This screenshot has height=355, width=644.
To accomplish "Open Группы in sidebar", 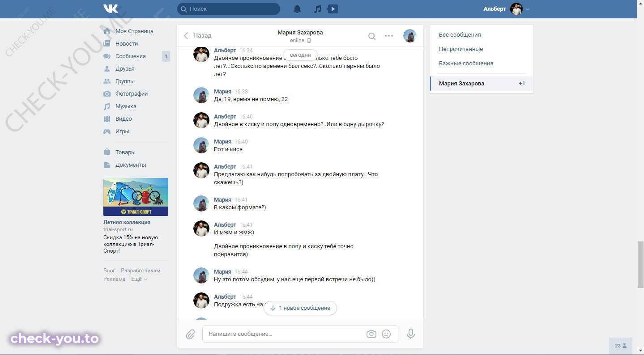I will pyautogui.click(x=125, y=81).
